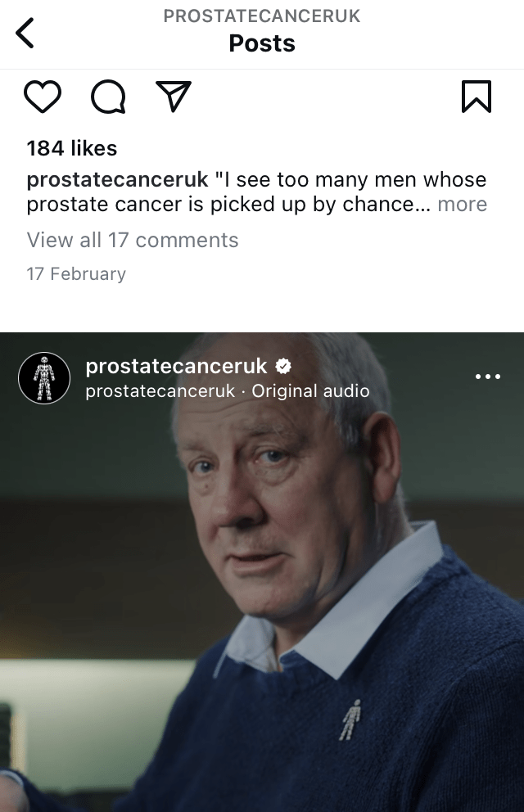
Task: View the 184 likes list
Action: (x=72, y=148)
